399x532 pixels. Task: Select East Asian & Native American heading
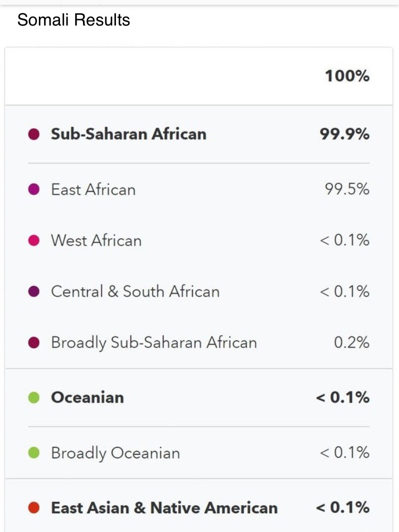tap(164, 508)
